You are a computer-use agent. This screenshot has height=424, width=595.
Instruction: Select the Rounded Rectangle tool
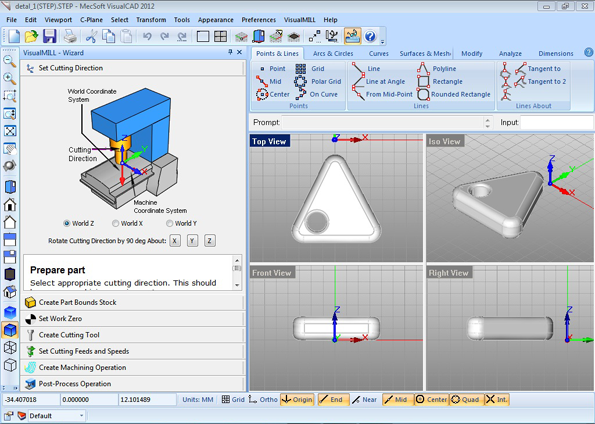click(454, 94)
